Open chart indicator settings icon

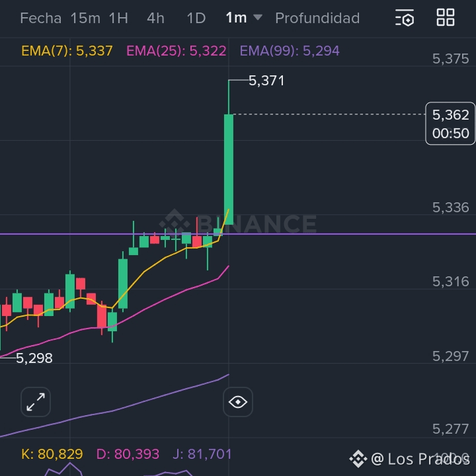(x=405, y=18)
